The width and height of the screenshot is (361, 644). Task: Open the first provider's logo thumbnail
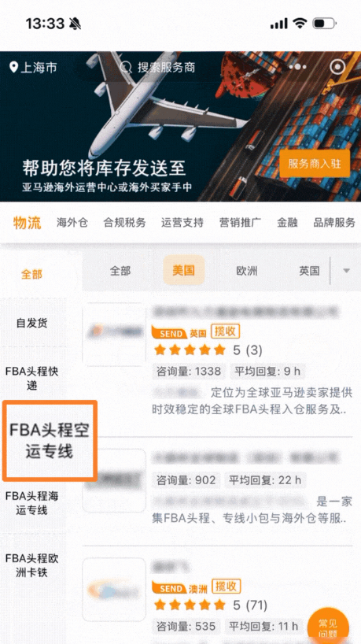pos(114,334)
